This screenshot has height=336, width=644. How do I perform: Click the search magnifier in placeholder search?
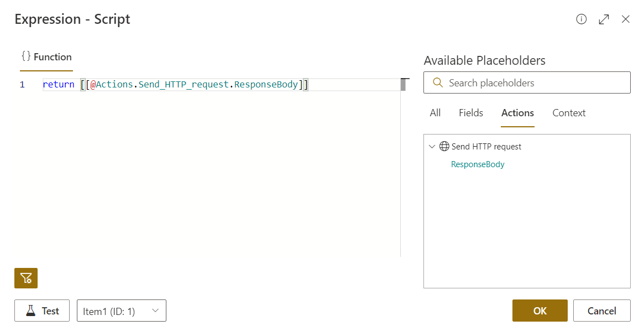pyautogui.click(x=438, y=82)
